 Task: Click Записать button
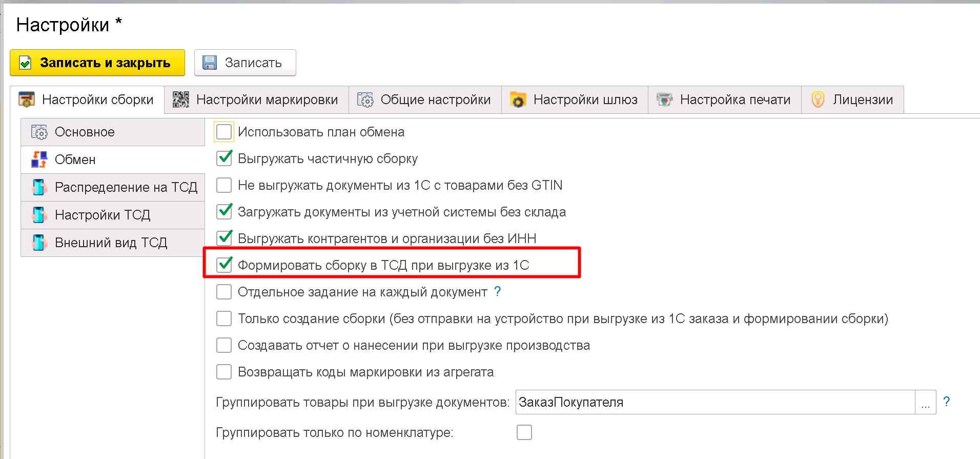(245, 63)
